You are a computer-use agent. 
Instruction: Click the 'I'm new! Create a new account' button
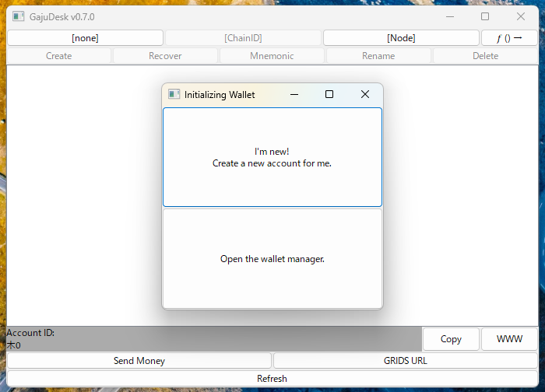(x=272, y=157)
